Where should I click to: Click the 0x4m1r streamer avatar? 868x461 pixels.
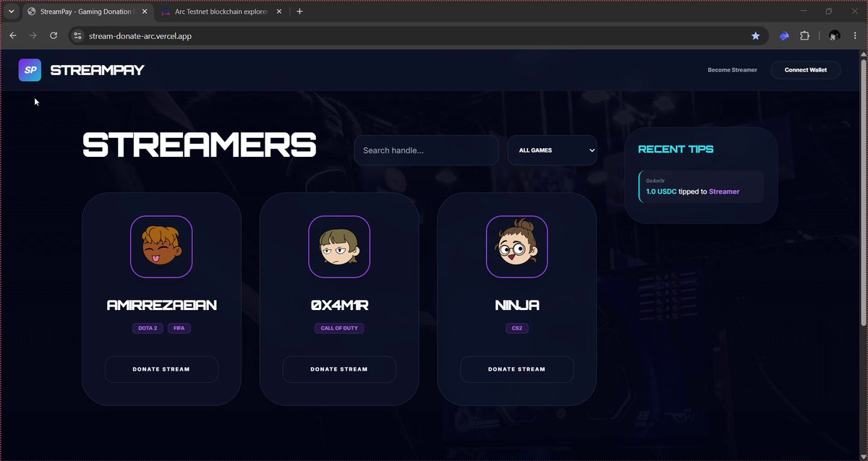339,246
